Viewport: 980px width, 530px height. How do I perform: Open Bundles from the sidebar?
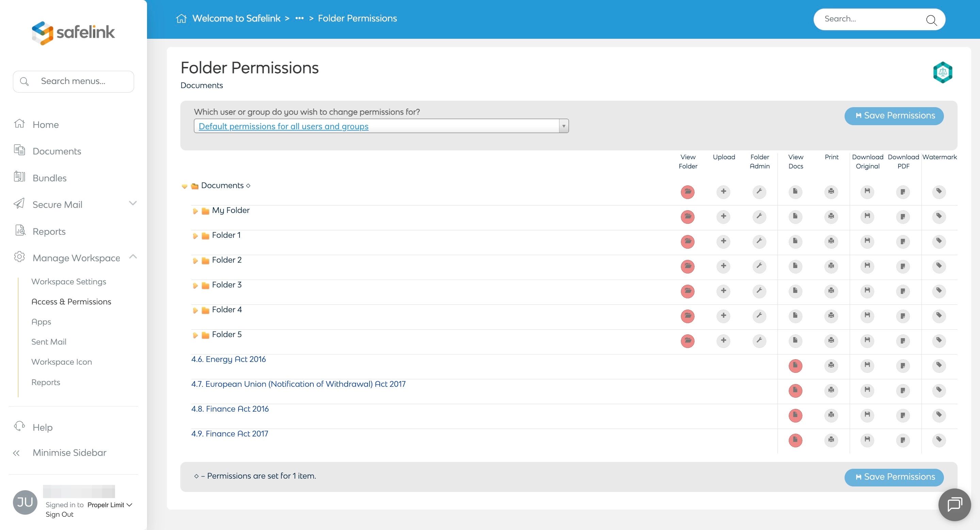point(49,178)
